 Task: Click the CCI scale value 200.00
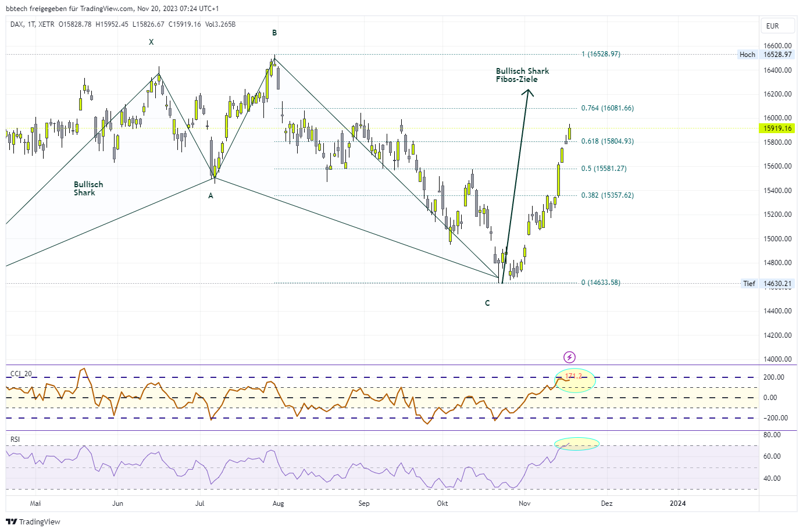point(774,377)
